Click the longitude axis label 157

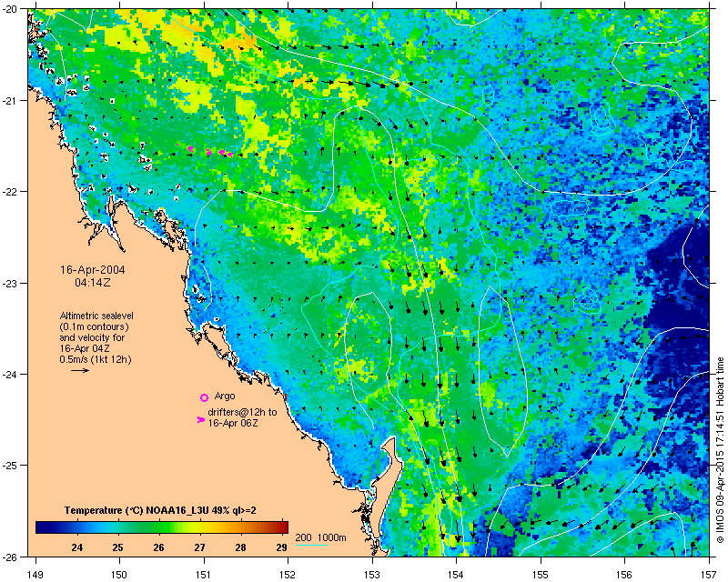pyautogui.click(x=710, y=575)
